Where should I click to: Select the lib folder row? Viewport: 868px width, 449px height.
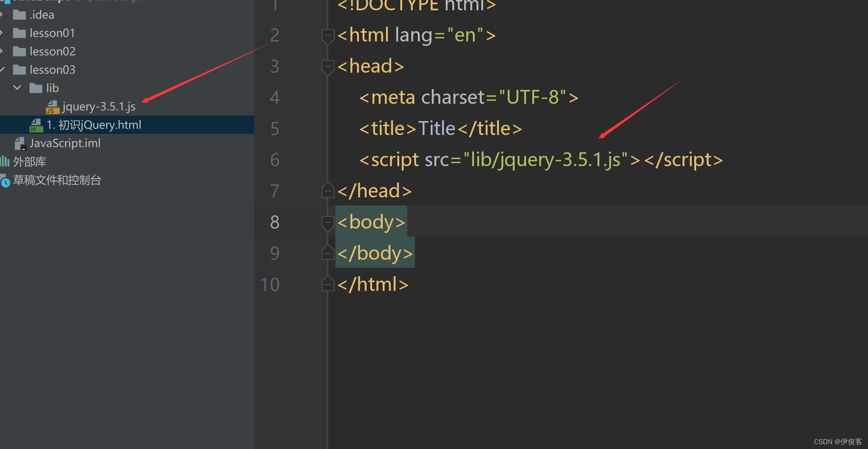click(x=127, y=88)
